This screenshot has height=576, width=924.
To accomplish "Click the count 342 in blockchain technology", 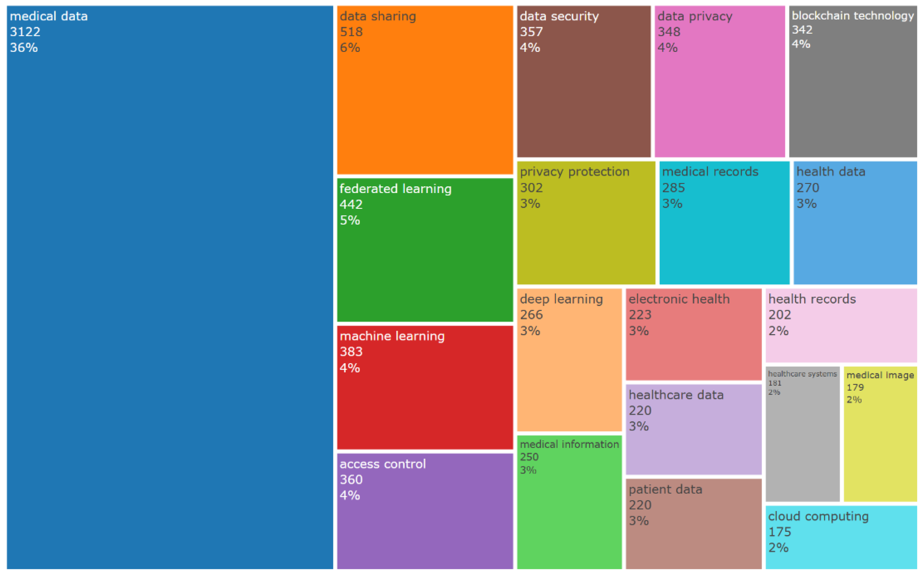I will [802, 30].
